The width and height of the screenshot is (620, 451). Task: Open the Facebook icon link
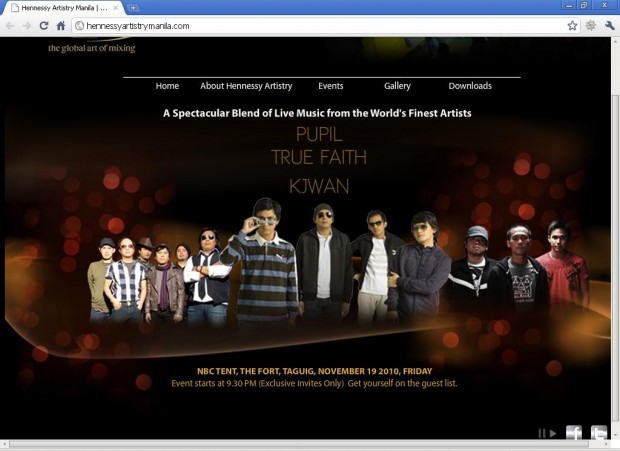[574, 432]
